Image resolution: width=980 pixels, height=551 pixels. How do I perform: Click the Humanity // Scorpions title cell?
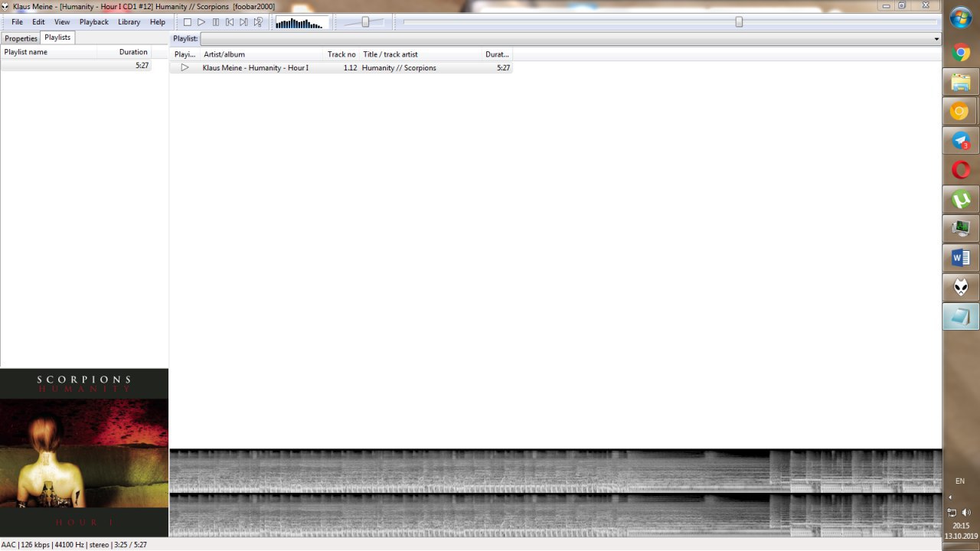pyautogui.click(x=399, y=68)
